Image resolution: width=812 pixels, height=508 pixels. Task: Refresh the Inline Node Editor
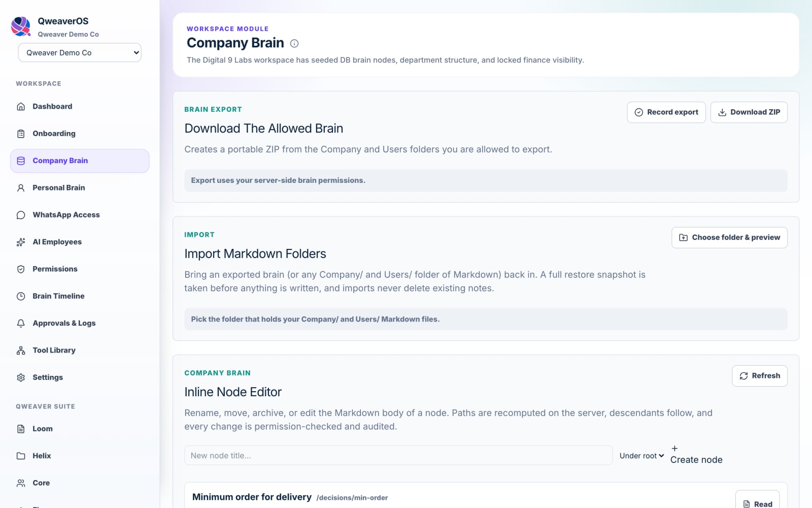point(760,376)
